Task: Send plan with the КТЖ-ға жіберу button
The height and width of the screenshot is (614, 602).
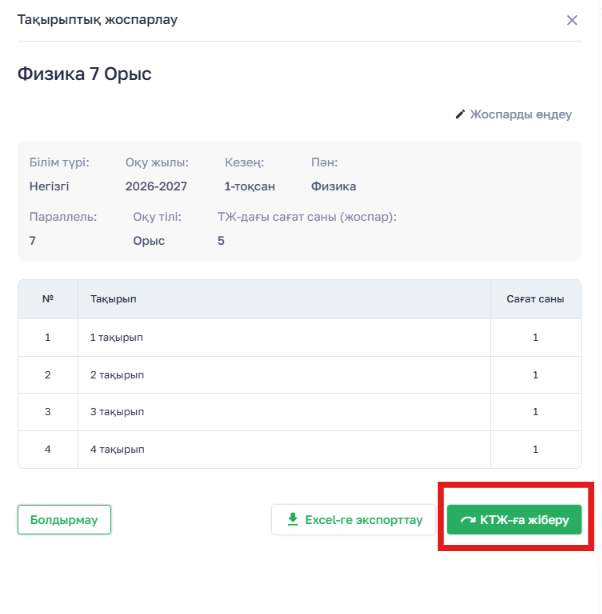Action: click(x=514, y=520)
